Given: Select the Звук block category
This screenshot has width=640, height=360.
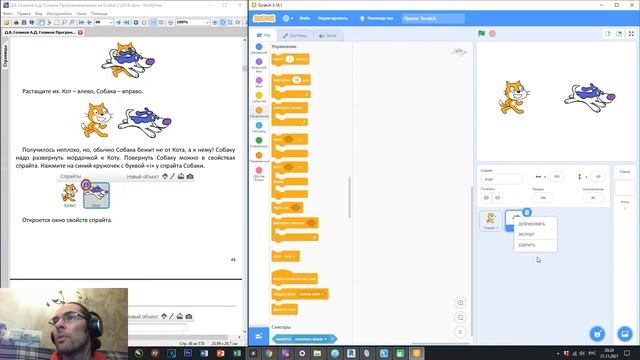Looking at the screenshot, I should [259, 82].
